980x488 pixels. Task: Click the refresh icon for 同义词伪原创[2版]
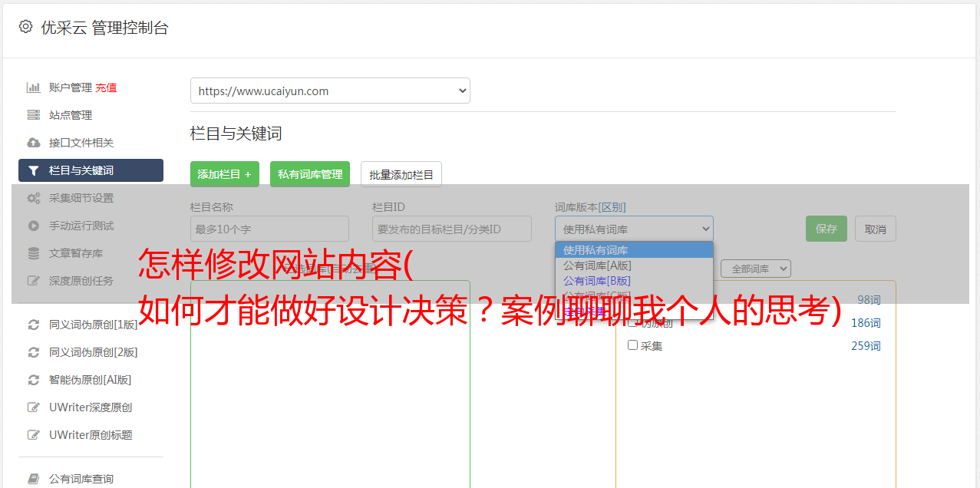point(34,352)
